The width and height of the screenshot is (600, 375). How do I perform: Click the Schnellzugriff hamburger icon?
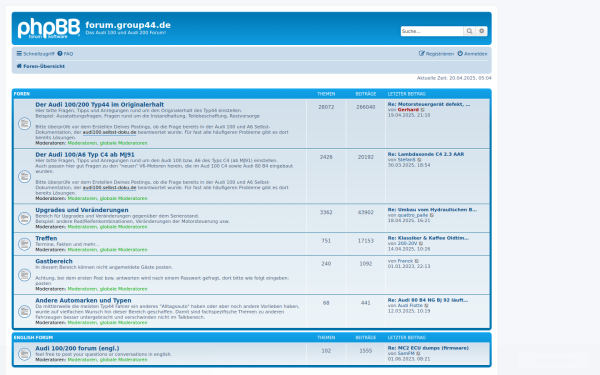pos(19,54)
